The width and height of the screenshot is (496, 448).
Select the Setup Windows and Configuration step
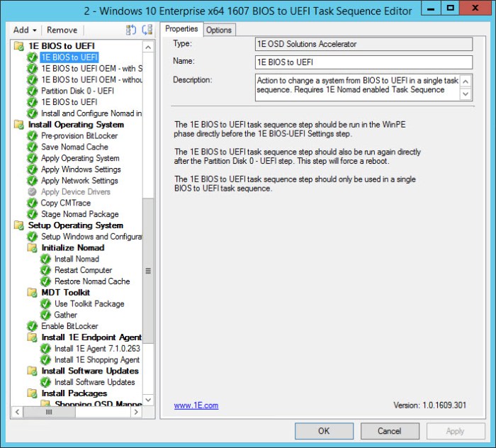coord(91,237)
